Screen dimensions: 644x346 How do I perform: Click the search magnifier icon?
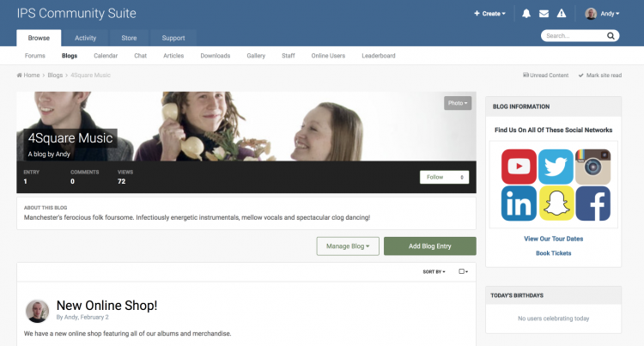pyautogui.click(x=611, y=36)
